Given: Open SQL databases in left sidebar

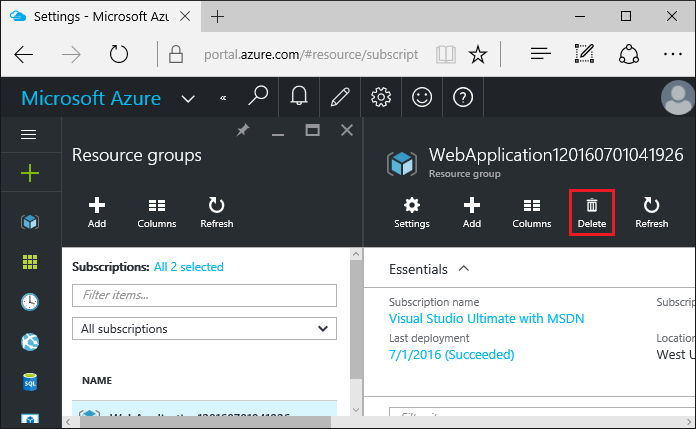Looking at the screenshot, I should click(x=30, y=382).
